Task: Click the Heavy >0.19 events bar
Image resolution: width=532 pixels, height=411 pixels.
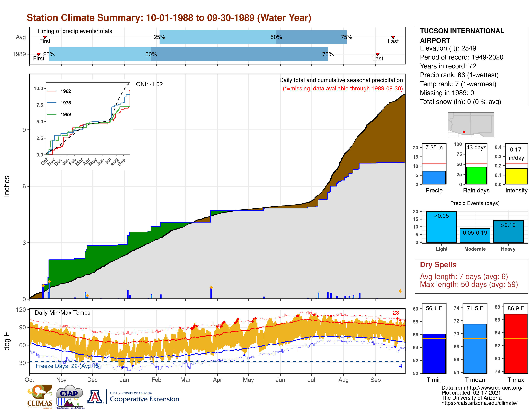Action: [508, 231]
